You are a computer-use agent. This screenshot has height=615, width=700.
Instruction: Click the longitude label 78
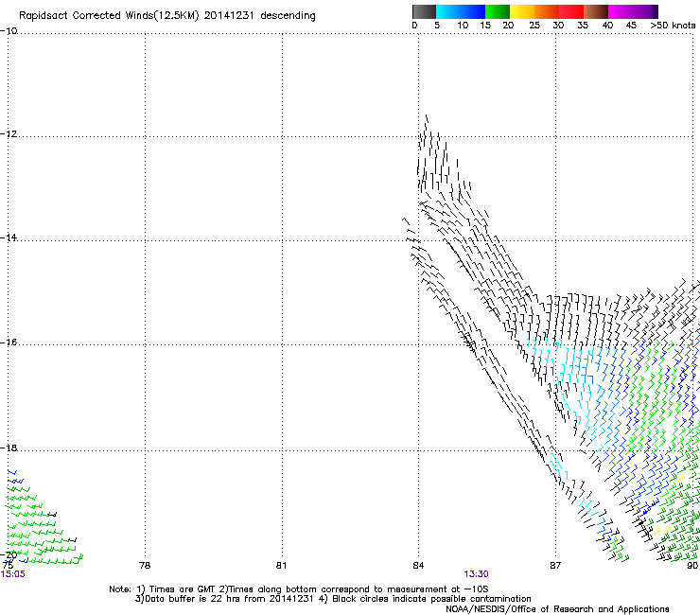pyautogui.click(x=145, y=566)
